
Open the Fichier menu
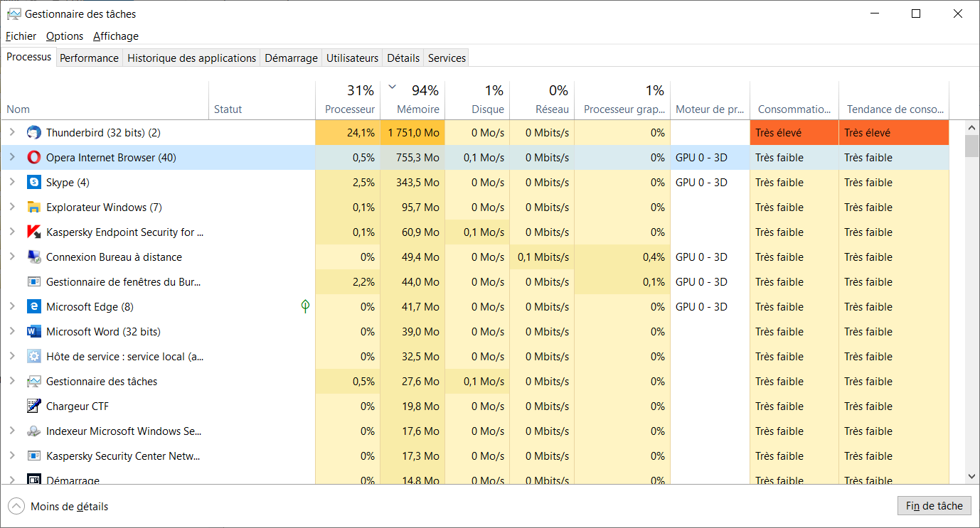21,36
